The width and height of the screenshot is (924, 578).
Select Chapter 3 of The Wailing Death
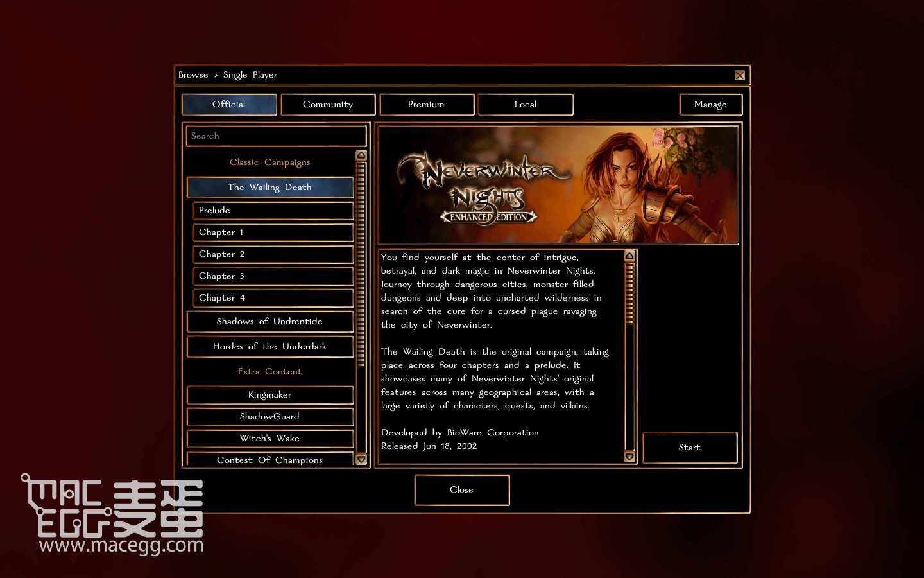click(x=273, y=276)
